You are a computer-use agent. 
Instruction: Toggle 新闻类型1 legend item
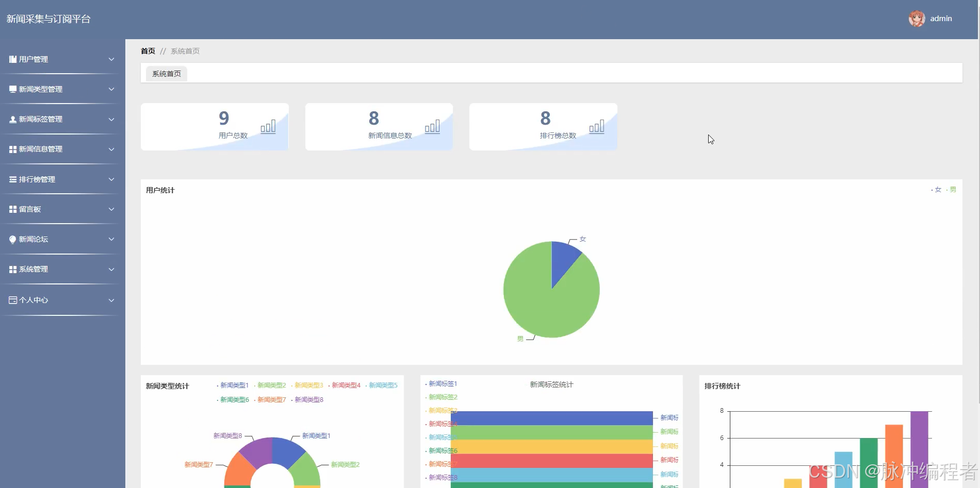233,385
